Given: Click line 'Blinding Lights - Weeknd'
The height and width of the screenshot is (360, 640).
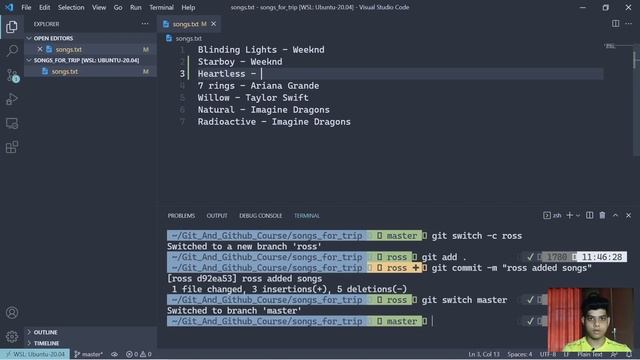Looking at the screenshot, I should pos(261,50).
